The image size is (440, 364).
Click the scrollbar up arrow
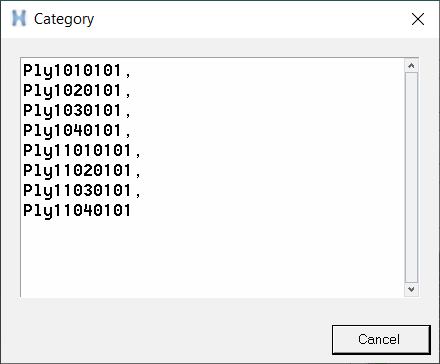point(411,65)
